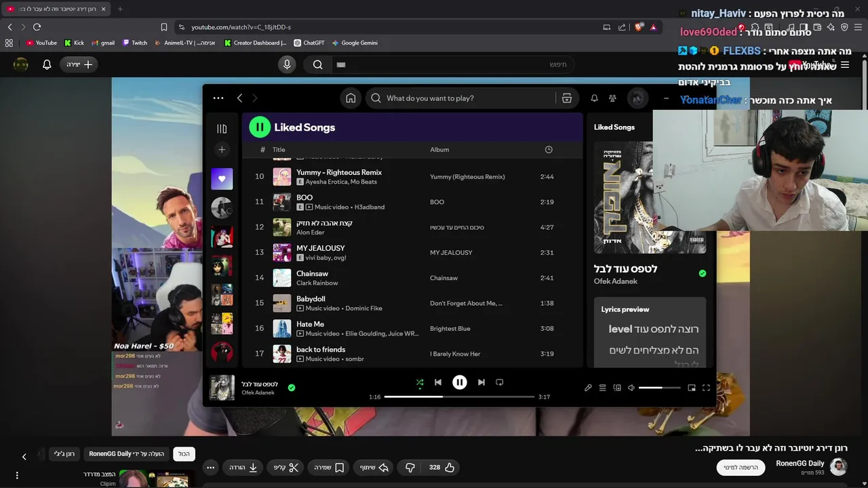The image size is (868, 488).
Task: Bookmark the page via address bar icon
Action: coord(164,27)
